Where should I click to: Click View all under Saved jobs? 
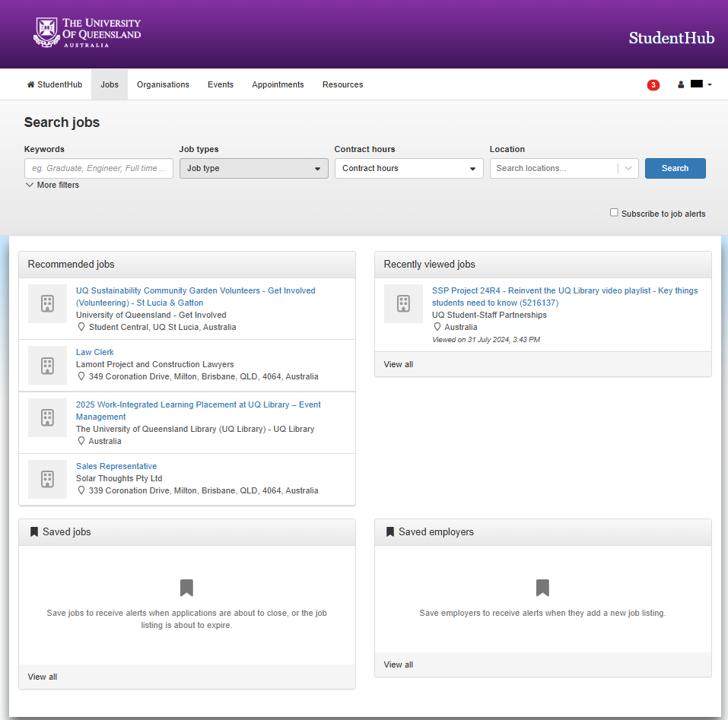(43, 677)
